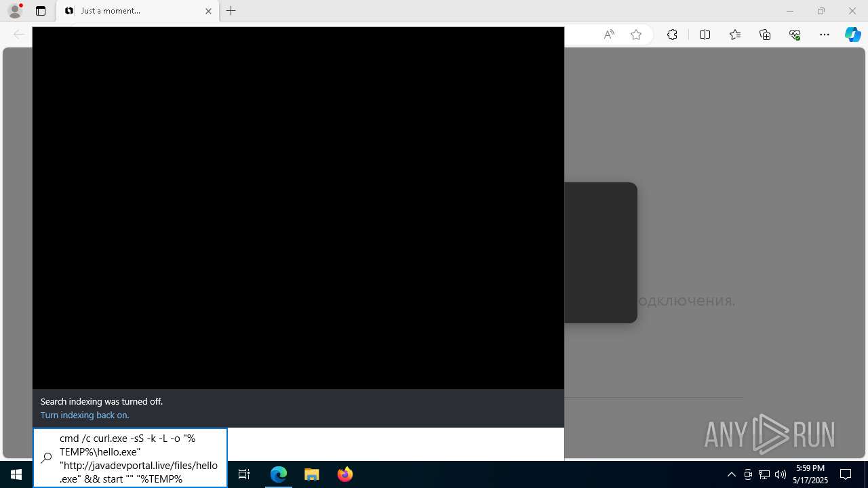Image resolution: width=868 pixels, height=488 pixels.
Task: Add page to favorites star
Action: tap(636, 35)
